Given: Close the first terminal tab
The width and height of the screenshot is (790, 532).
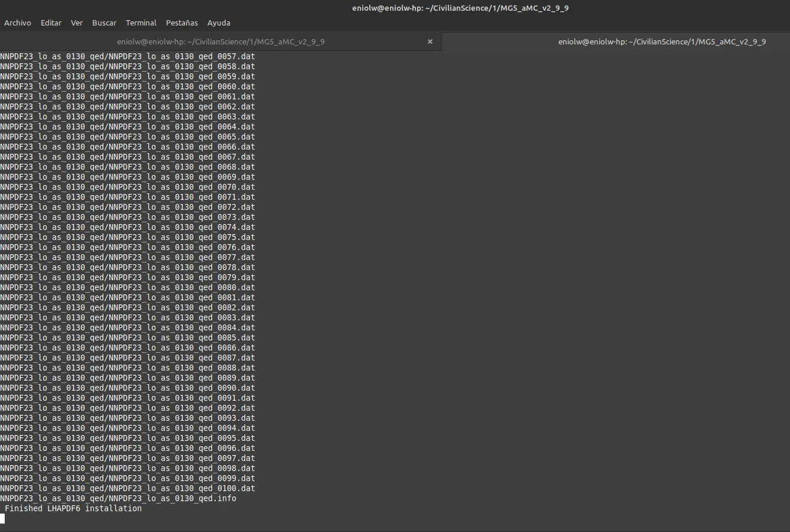Looking at the screenshot, I should point(430,41).
